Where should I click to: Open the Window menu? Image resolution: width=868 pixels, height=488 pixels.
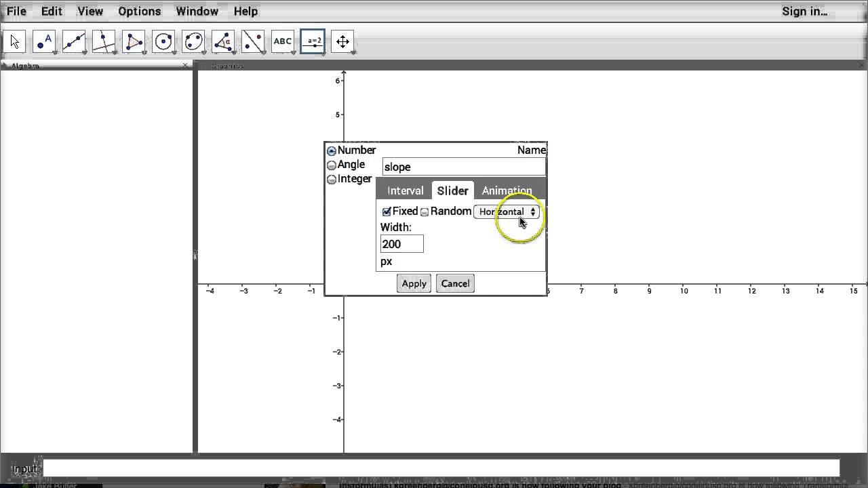pos(197,11)
